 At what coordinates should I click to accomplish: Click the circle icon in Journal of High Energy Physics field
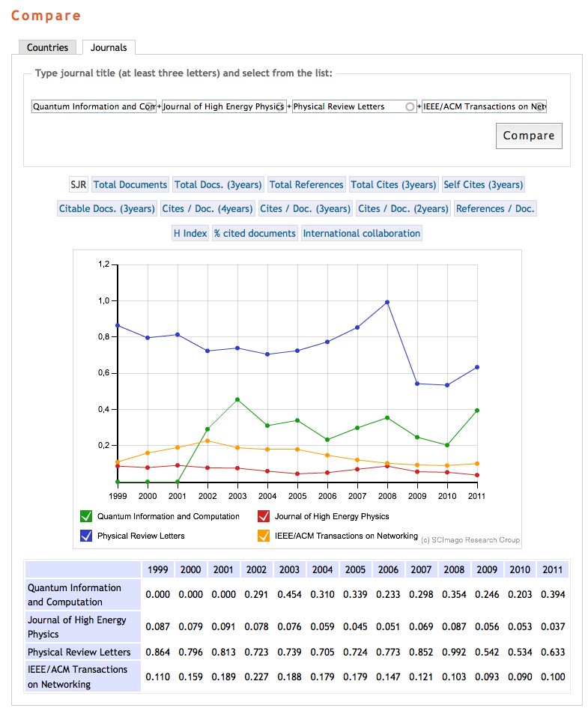(x=279, y=107)
